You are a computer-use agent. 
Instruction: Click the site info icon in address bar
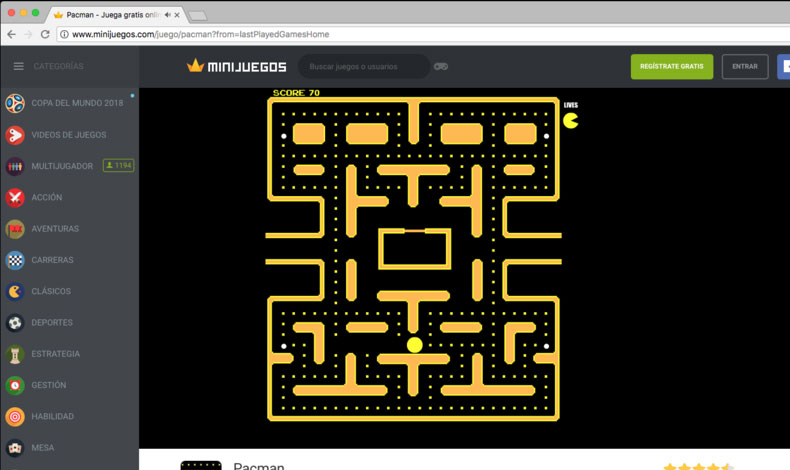[64, 34]
